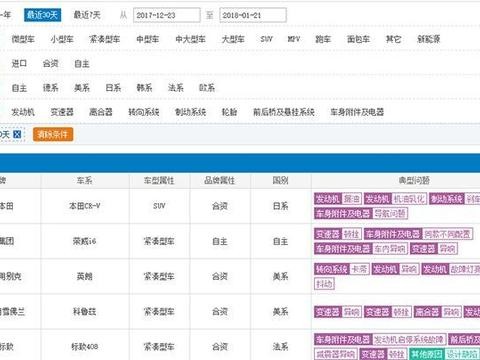Filter problems by 转向系统 in filter bar

[x=144, y=112]
